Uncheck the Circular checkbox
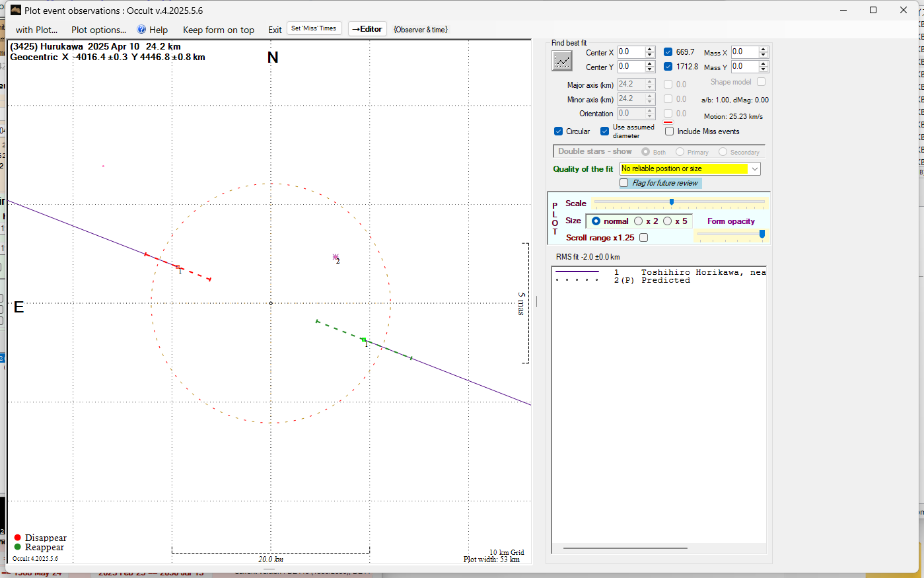This screenshot has height=578, width=924. [x=559, y=131]
